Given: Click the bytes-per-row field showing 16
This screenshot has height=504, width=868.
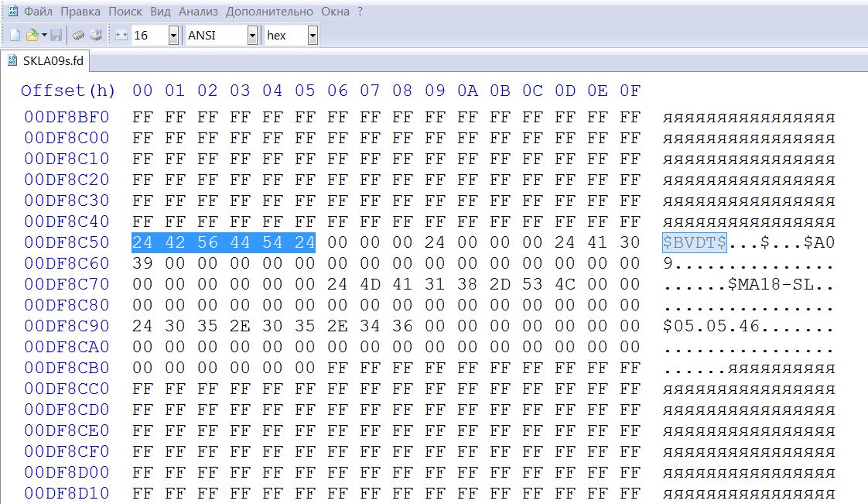Looking at the screenshot, I should click(149, 36).
